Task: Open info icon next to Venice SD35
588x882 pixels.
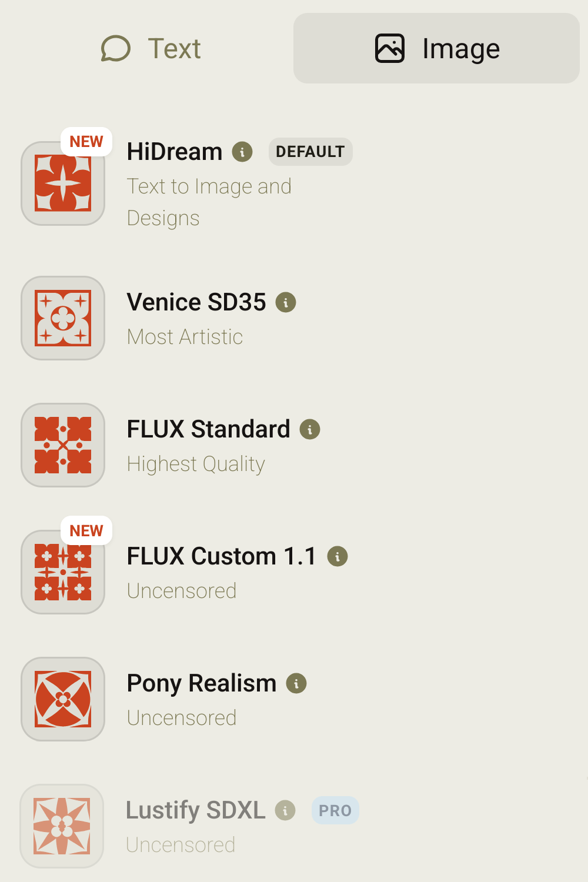Action: pos(286,302)
